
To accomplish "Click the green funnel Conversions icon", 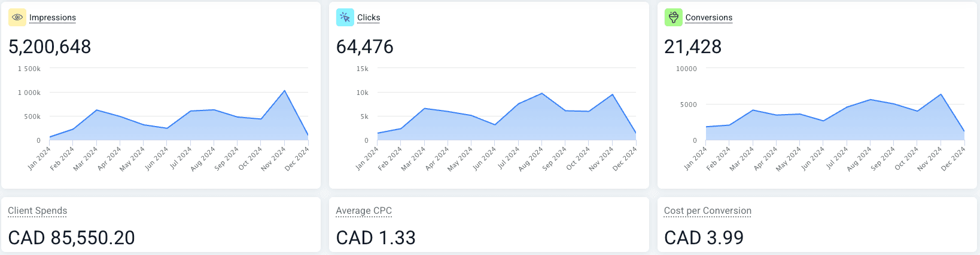I will (673, 17).
